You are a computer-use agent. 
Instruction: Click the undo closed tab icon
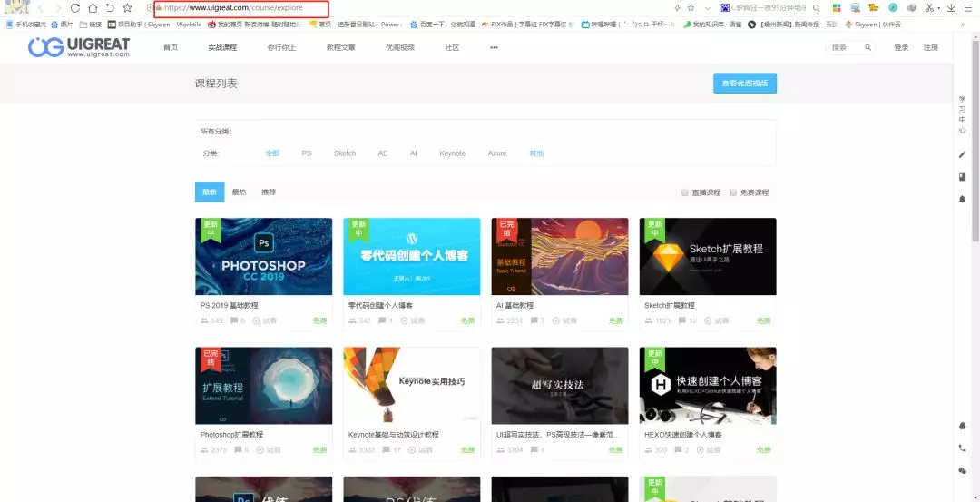(110, 8)
